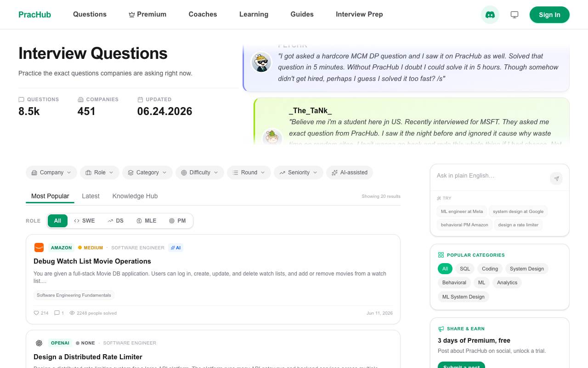Select the SQL popular category

click(465, 269)
